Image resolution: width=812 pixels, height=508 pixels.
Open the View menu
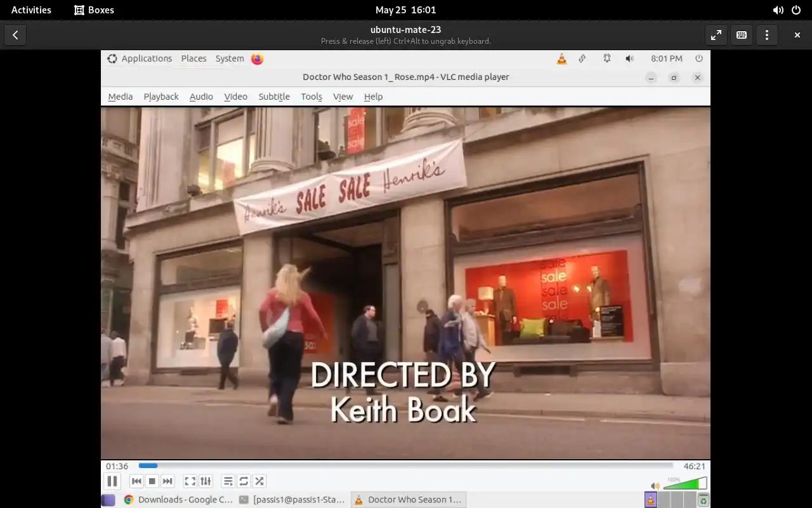(343, 97)
